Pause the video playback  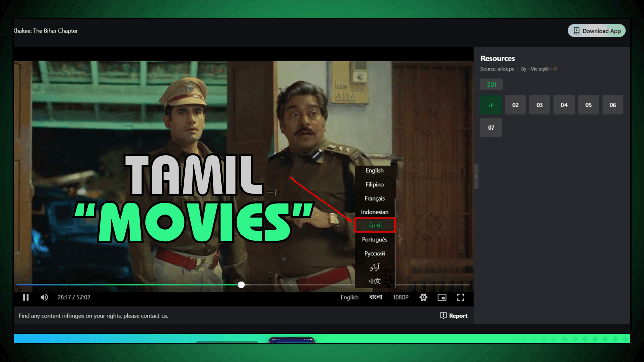point(26,297)
